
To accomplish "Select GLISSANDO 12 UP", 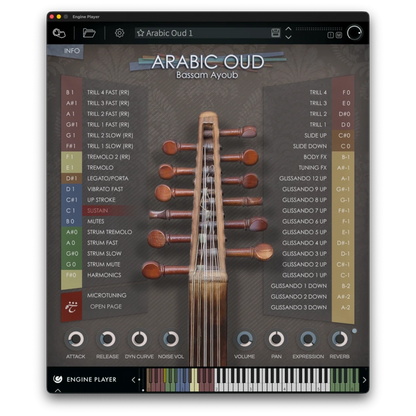I will [303, 178].
